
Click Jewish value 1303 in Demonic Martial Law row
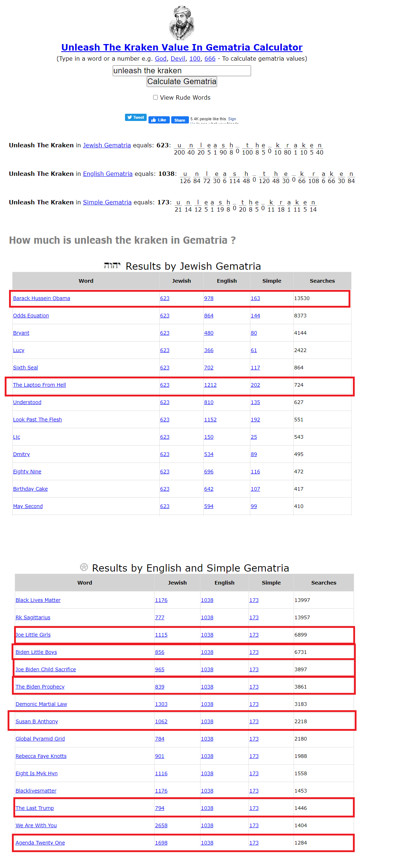(x=161, y=704)
